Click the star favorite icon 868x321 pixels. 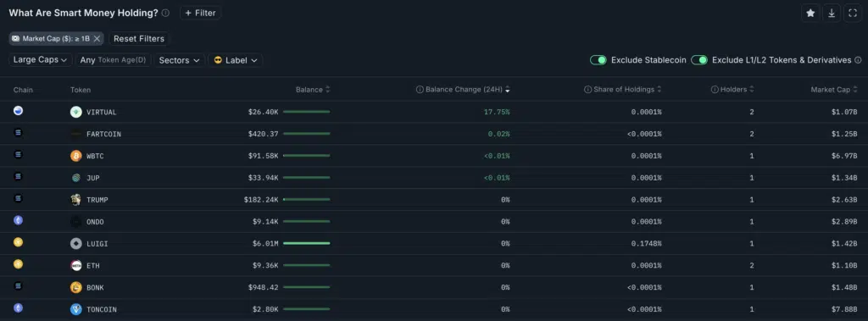coord(810,14)
